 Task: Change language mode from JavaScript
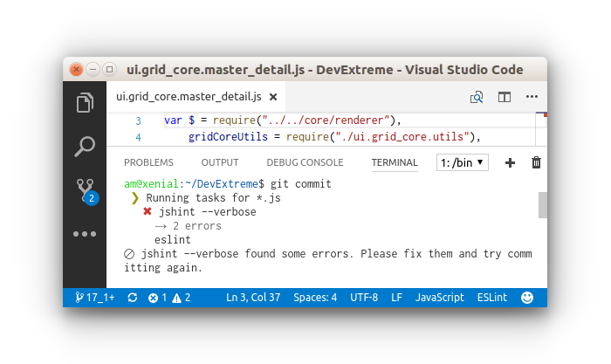[439, 298]
